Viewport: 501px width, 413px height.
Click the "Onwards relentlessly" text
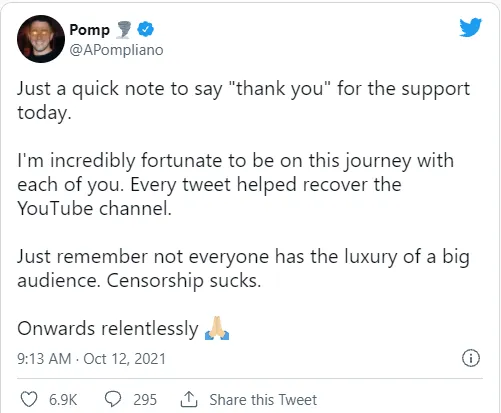pos(108,329)
